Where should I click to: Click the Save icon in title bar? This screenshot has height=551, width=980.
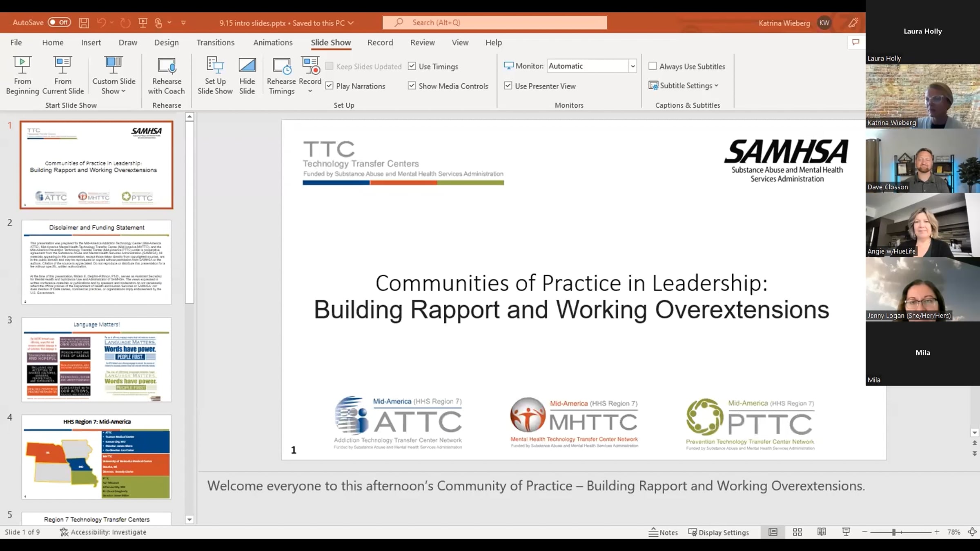point(84,23)
